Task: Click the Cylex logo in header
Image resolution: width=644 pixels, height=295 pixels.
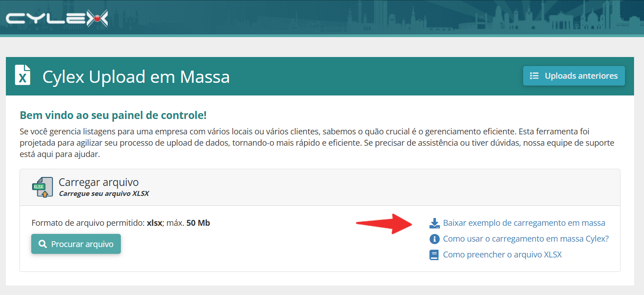Action: point(57,19)
